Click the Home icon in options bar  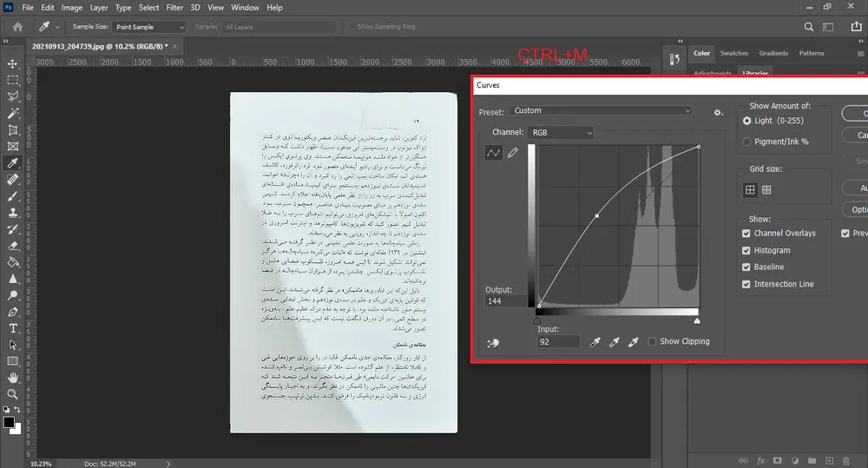pos(17,27)
